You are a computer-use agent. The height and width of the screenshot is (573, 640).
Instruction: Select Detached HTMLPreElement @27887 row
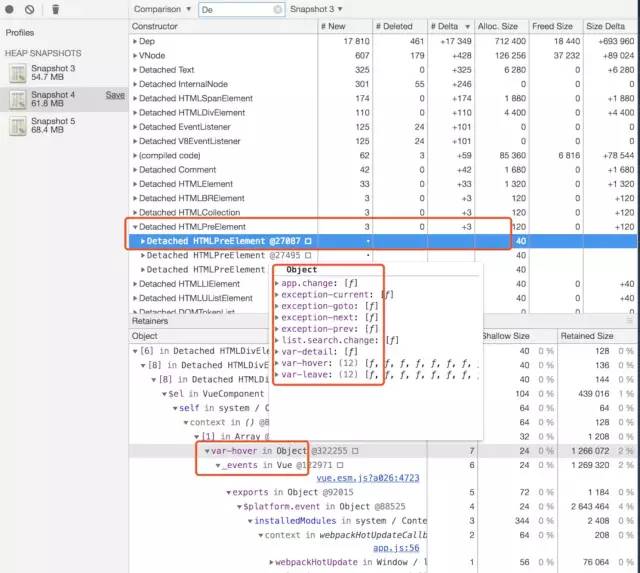(x=383, y=241)
